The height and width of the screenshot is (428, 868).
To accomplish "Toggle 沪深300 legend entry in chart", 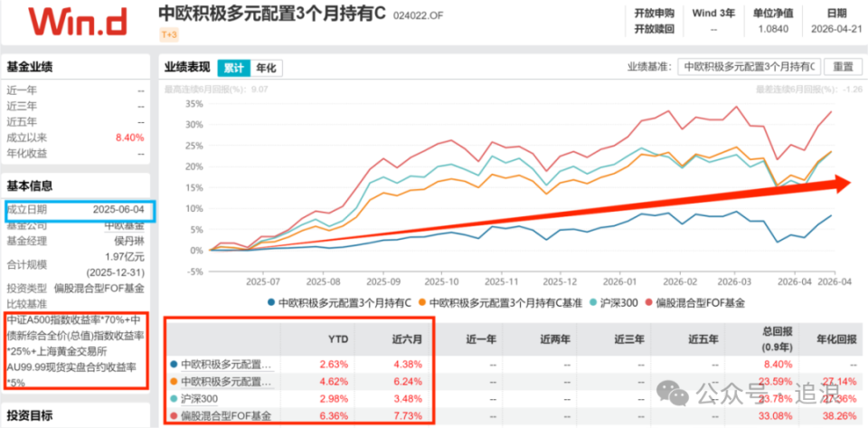I will pyautogui.click(x=615, y=303).
